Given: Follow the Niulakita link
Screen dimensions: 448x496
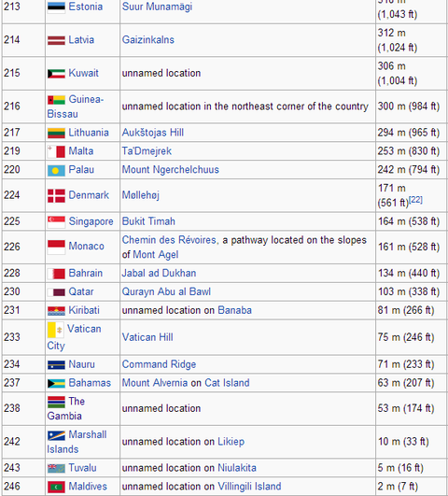Looking at the screenshot, I should pyautogui.click(x=237, y=468).
